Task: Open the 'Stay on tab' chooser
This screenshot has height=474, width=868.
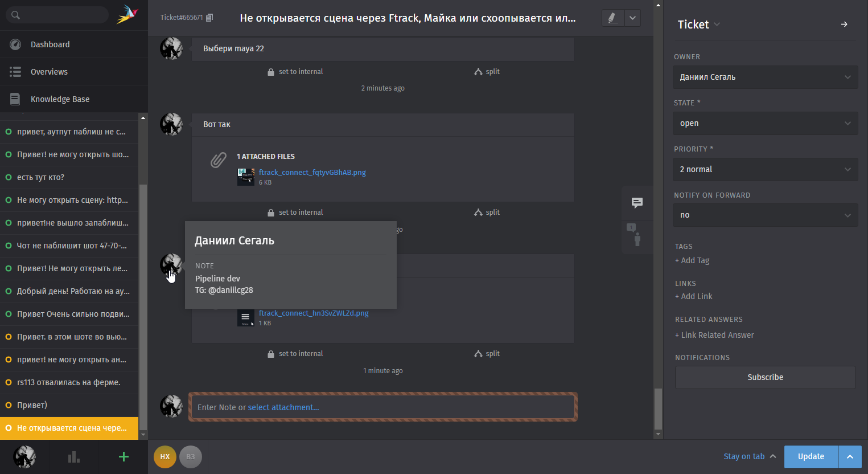Action: pyautogui.click(x=750, y=456)
